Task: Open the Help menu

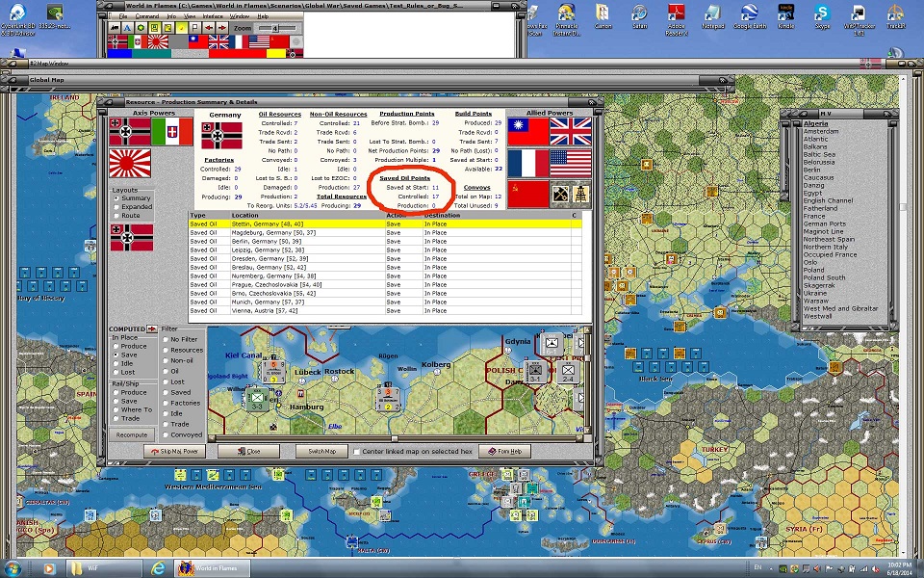Action: (263, 16)
